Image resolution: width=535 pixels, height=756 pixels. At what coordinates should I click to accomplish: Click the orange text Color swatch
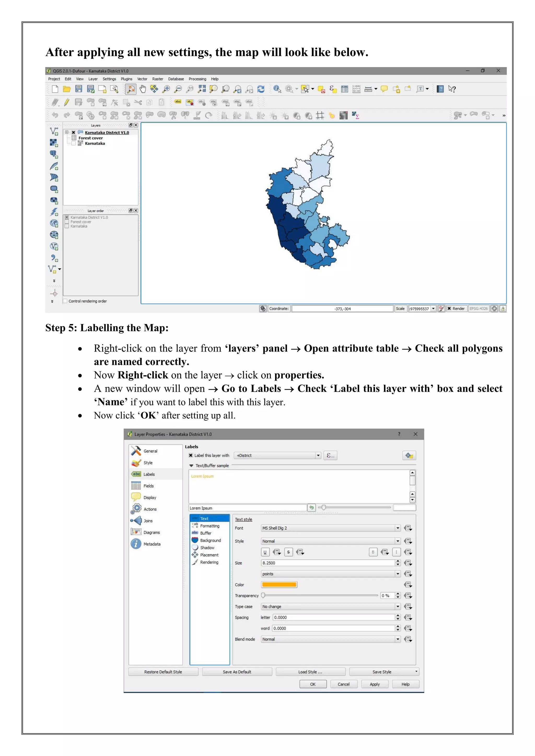click(x=279, y=585)
